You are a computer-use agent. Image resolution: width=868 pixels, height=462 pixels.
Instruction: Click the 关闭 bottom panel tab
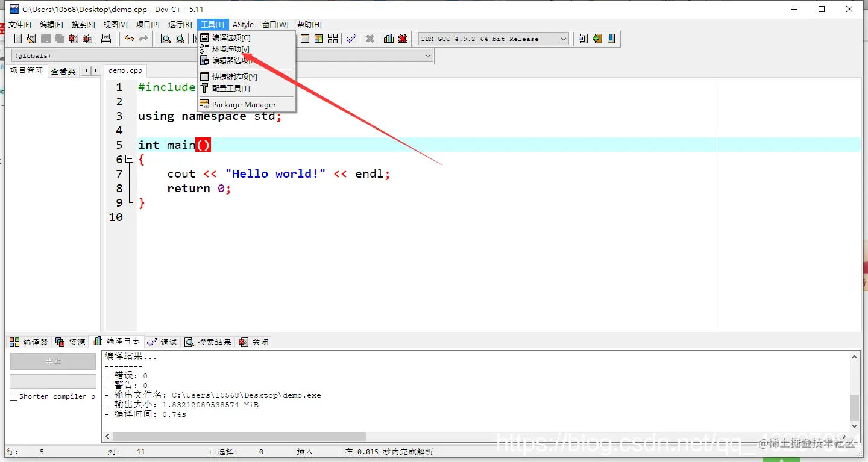(x=254, y=342)
